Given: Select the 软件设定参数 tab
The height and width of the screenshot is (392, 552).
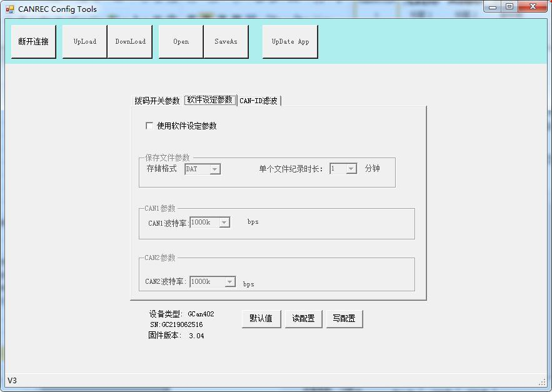Looking at the screenshot, I should 210,100.
